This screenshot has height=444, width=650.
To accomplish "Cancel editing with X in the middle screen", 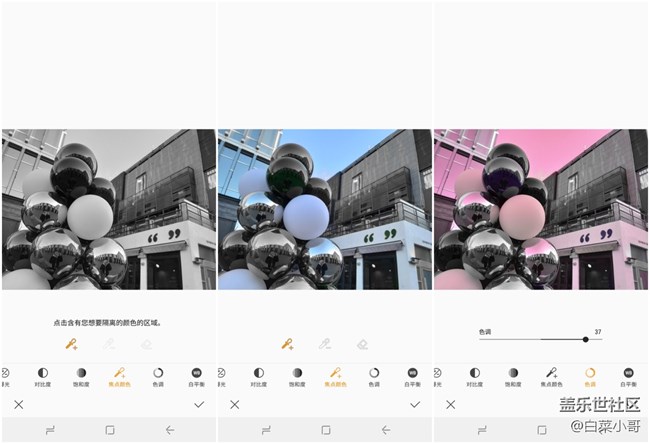I will (234, 404).
